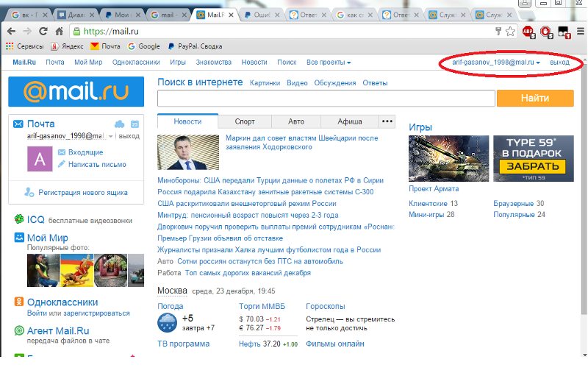Open the AdBlock Plus extension icon
The image size is (588, 373).
528,32
